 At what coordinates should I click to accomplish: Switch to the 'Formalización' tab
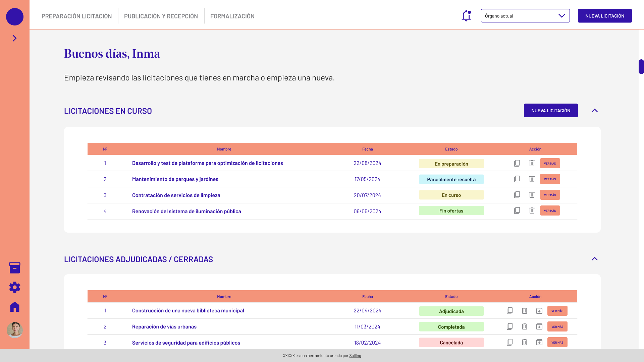coord(232,16)
